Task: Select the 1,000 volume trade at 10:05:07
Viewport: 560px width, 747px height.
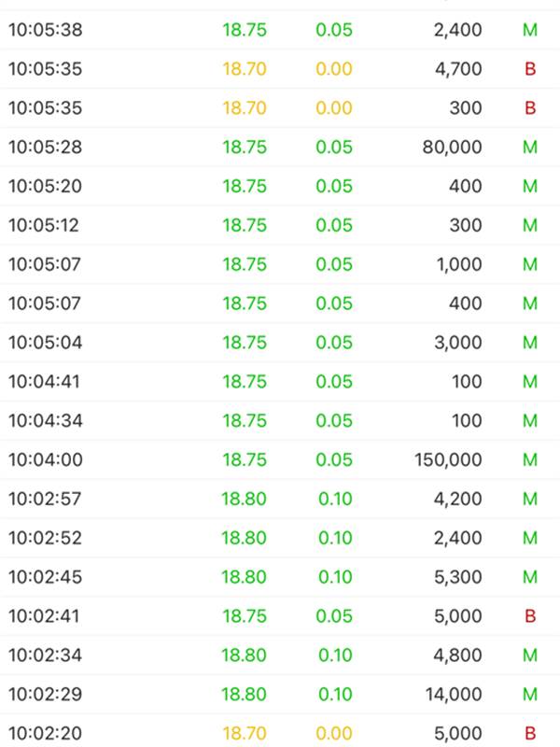Action: [x=280, y=264]
